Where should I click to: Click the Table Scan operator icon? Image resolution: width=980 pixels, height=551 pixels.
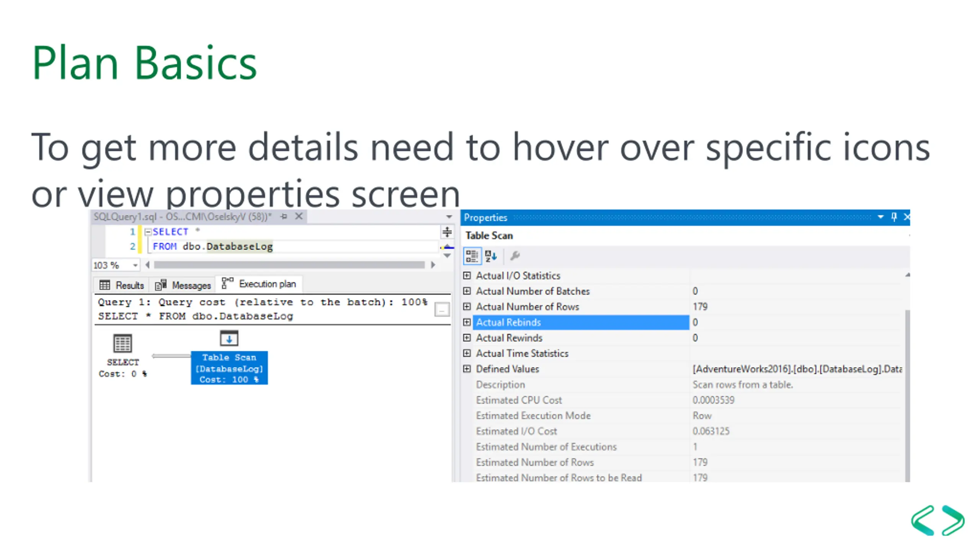[229, 338]
